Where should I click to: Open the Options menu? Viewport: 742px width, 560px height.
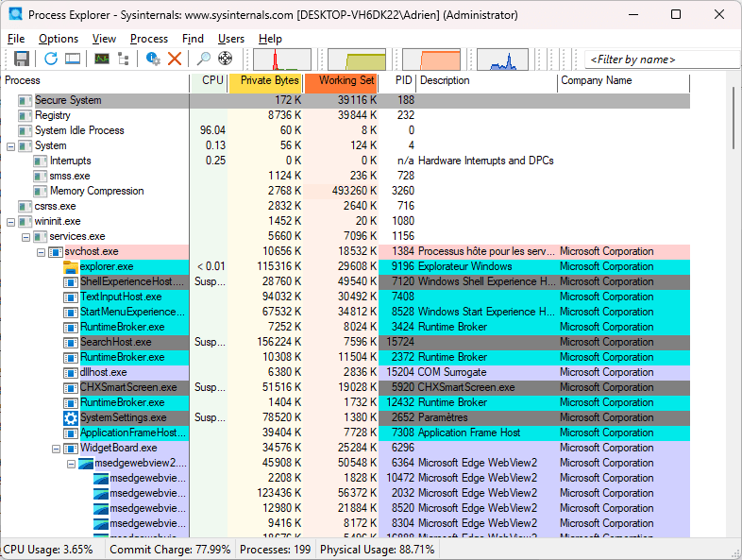click(x=59, y=39)
